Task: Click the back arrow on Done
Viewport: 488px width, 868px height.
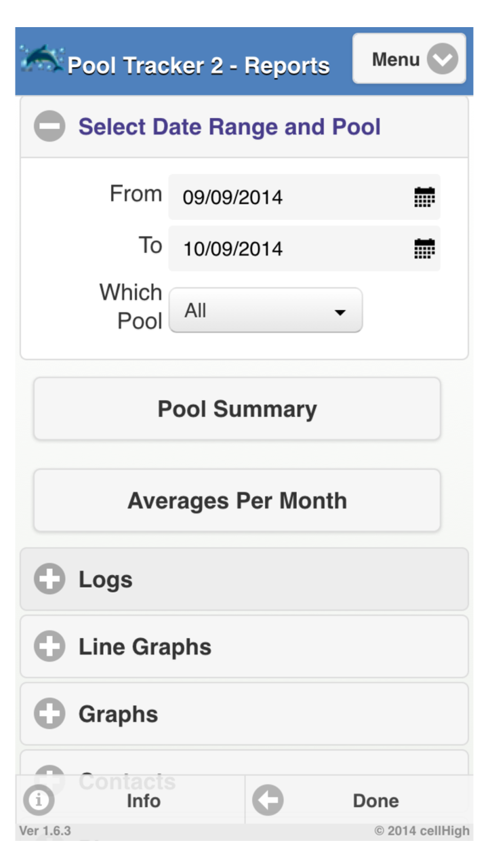Action: (267, 800)
